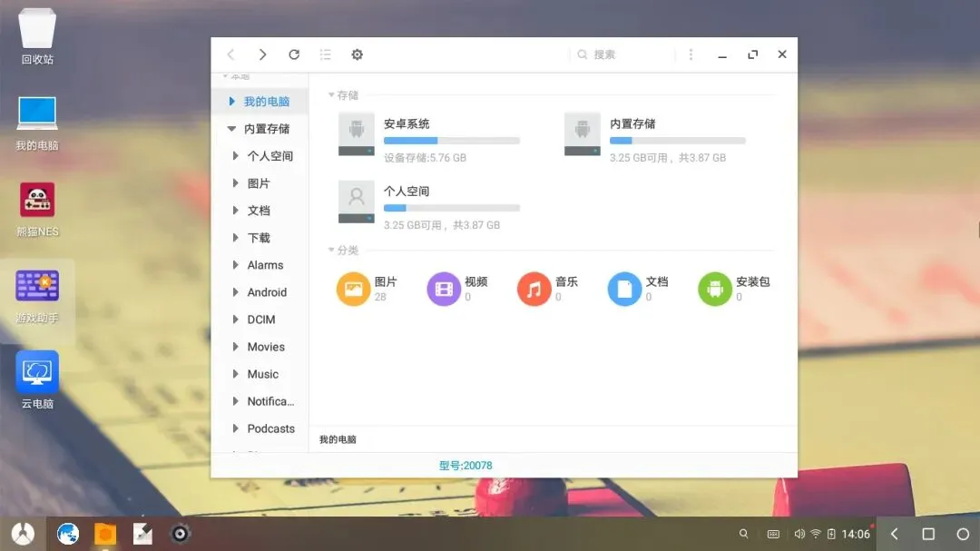Open 我的电脑 desktop shortcut
The image size is (980, 551).
pyautogui.click(x=37, y=123)
